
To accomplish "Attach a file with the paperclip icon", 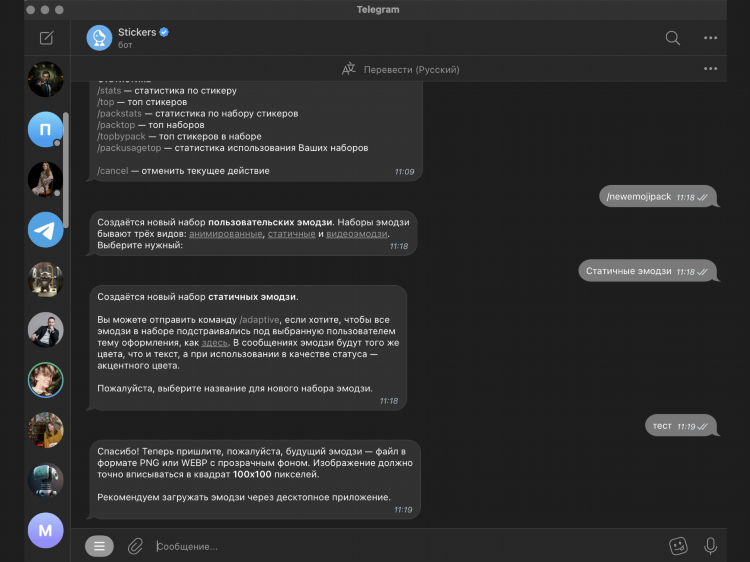I will click(135, 546).
